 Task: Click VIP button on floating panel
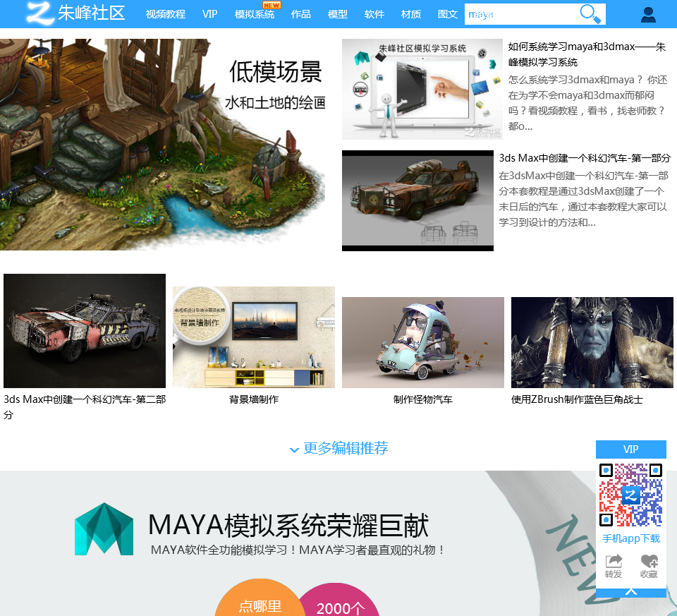pyautogui.click(x=630, y=449)
